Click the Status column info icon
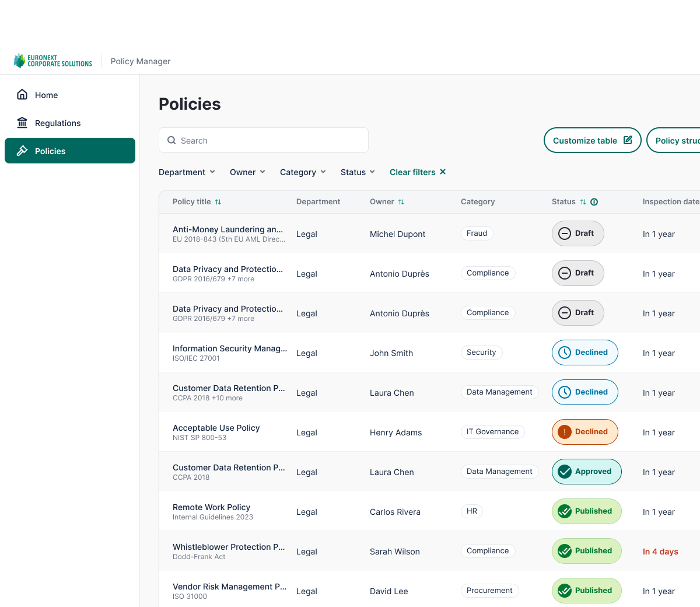The image size is (700, 607). click(594, 202)
